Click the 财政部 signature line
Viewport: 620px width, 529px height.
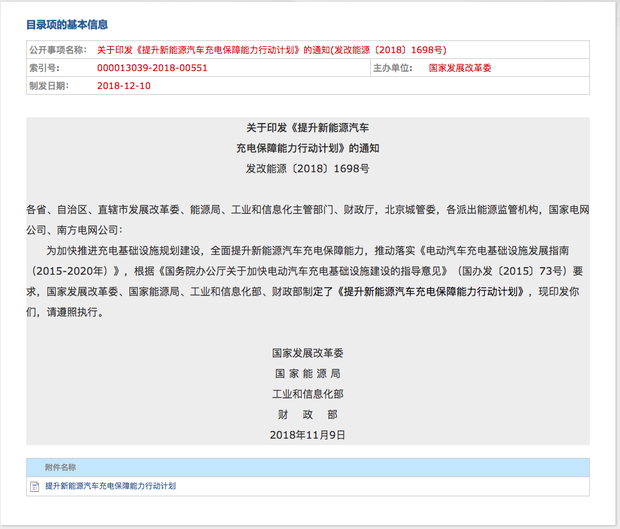[308, 414]
